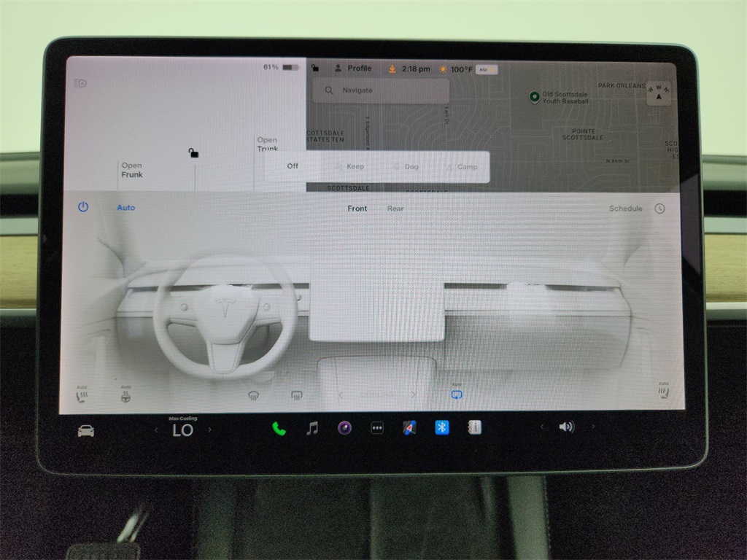Tap the software update download icon
Viewport: 747px width, 560px height.
[392, 69]
